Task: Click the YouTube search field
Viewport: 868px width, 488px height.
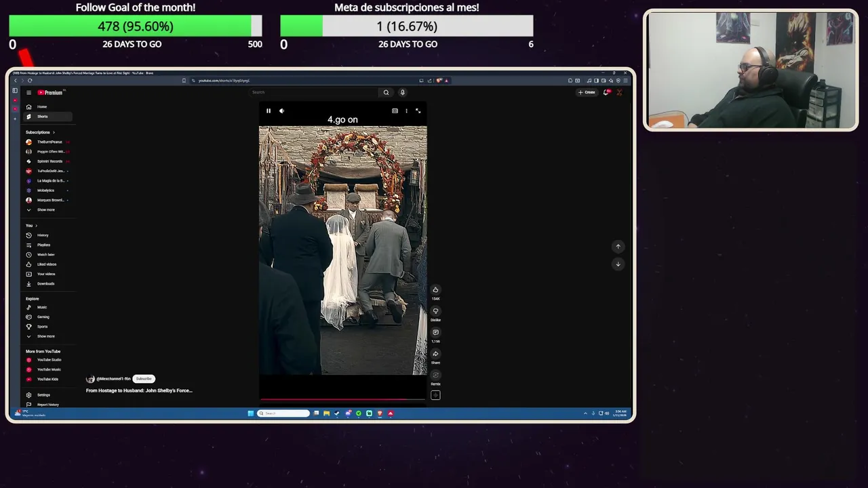Action: click(314, 92)
